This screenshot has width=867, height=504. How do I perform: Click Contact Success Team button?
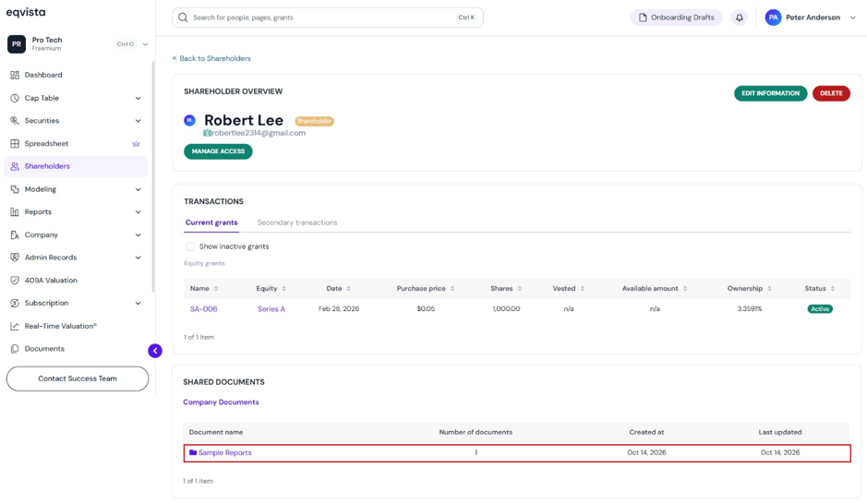click(78, 378)
